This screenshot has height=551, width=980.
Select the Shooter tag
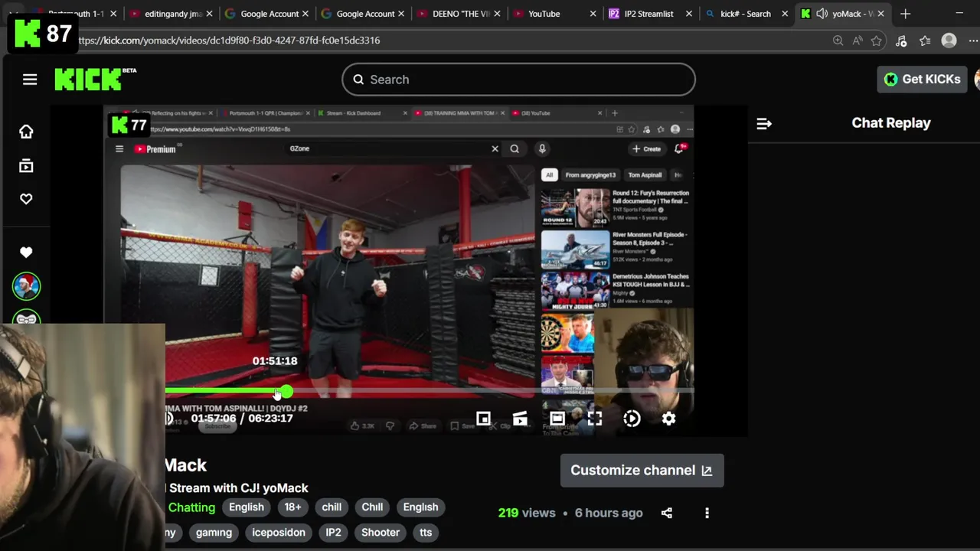381,533
